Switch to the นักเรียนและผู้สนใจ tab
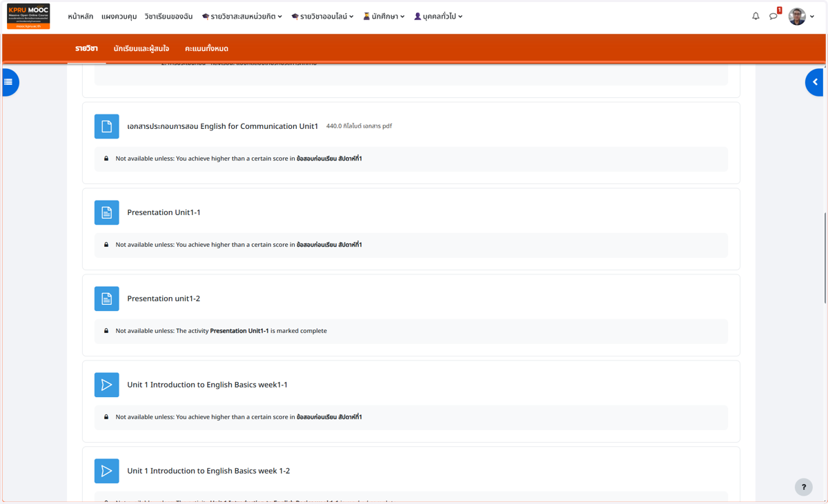This screenshot has height=504, width=828. (141, 49)
